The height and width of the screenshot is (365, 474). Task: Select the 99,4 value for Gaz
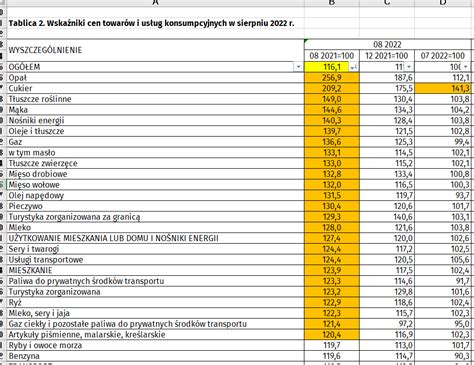(442, 142)
